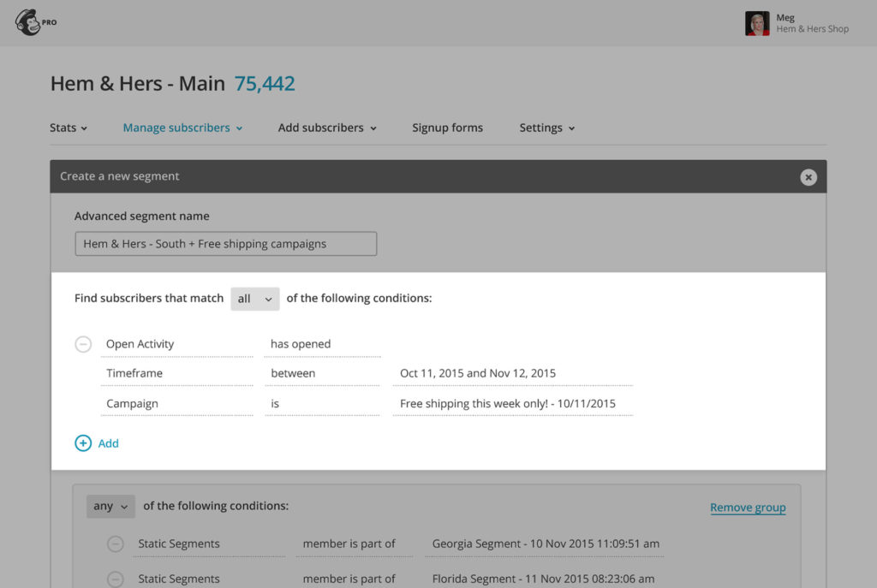This screenshot has height=588, width=877.
Task: Edit the advanced segment name field
Action: 225,243
